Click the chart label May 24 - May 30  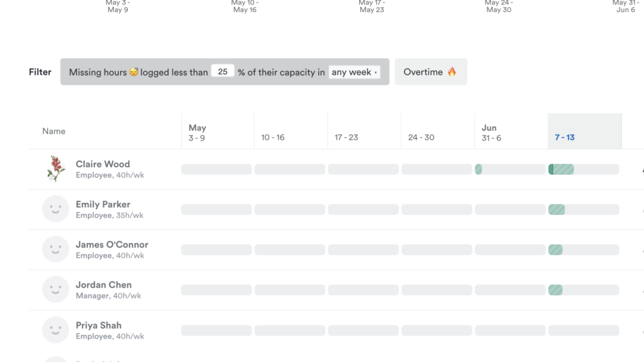[x=499, y=6]
